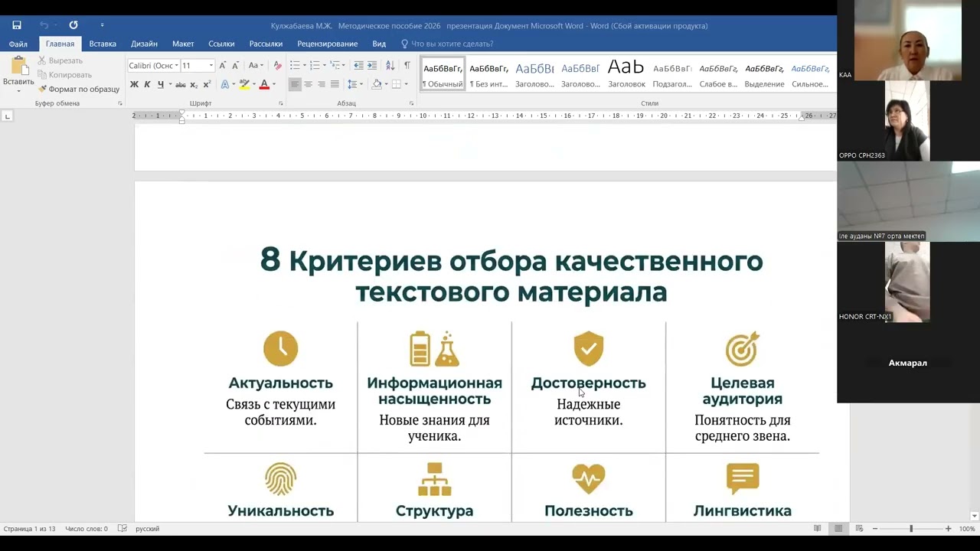This screenshot has width=980, height=551.
Task: Select align right paragraph button
Action: pyautogui.click(x=322, y=84)
